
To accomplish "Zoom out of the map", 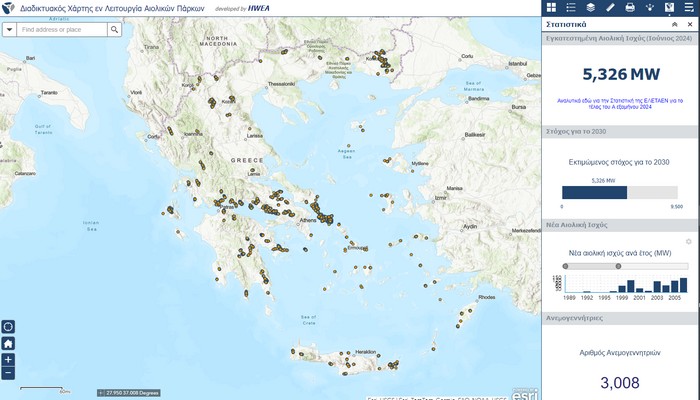I will pos(9,373).
